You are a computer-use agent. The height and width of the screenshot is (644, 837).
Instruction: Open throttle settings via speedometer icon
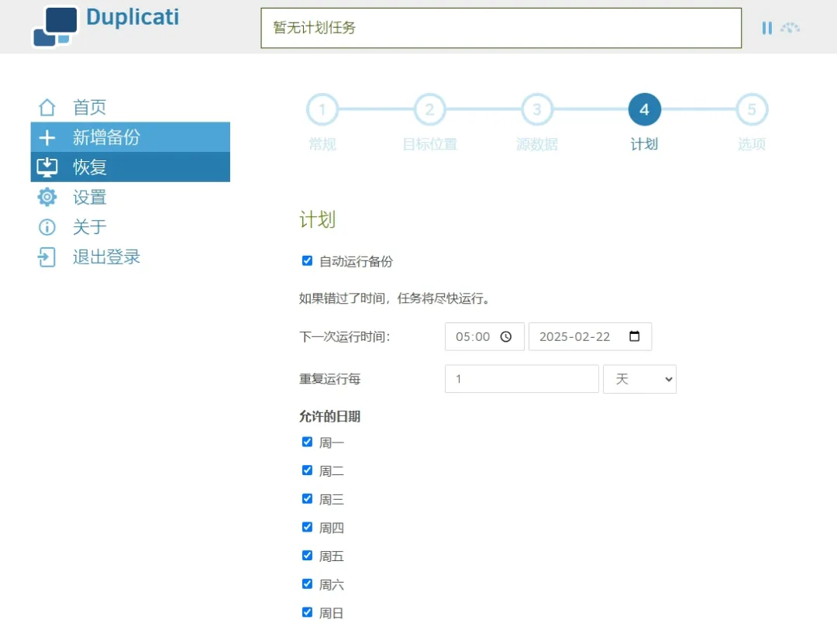(790, 28)
